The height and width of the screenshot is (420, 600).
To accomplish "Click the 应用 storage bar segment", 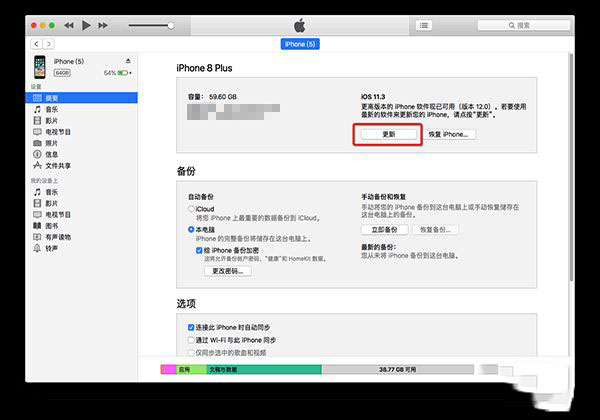I will click(191, 370).
